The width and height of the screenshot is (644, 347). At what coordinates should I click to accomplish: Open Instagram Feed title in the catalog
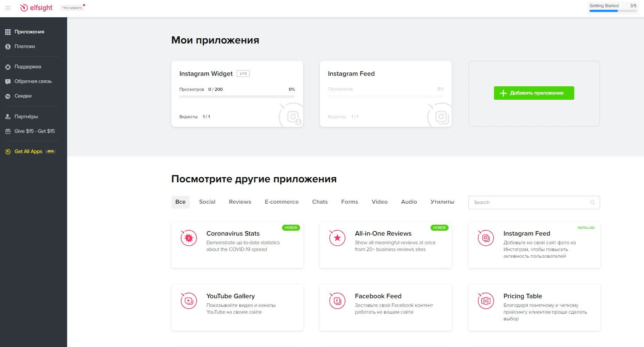pyautogui.click(x=527, y=233)
